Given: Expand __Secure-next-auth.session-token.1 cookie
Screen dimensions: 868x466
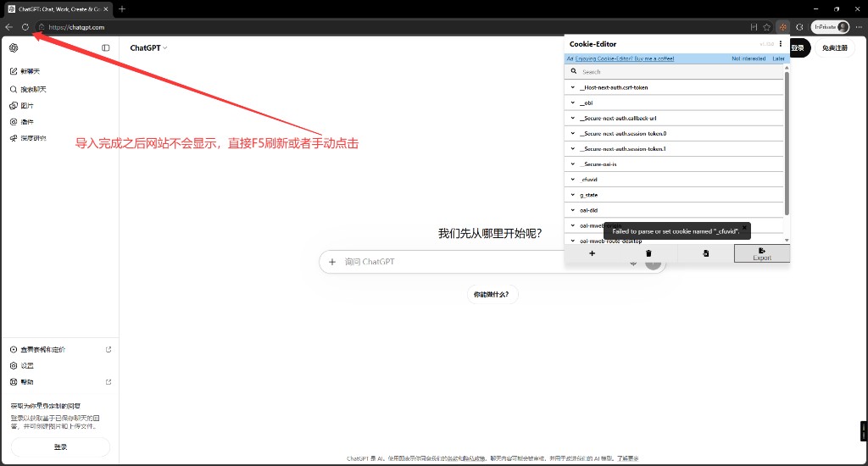Looking at the screenshot, I should 674,148.
